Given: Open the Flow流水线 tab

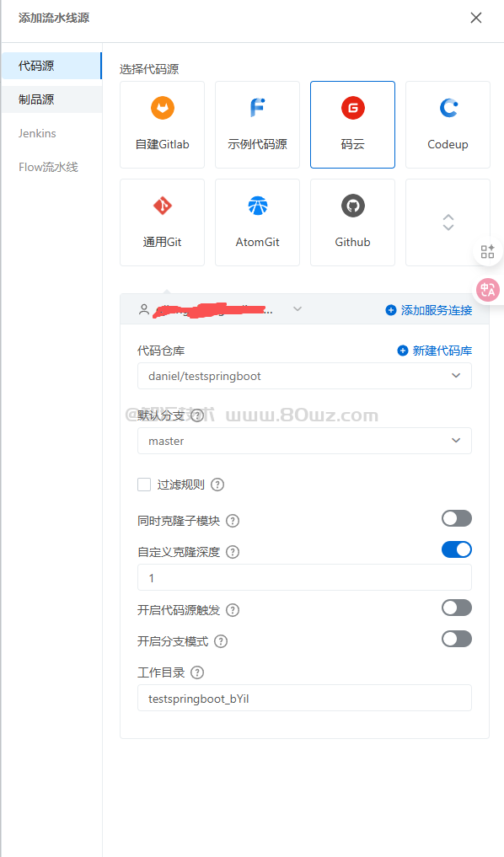Looking at the screenshot, I should pyautogui.click(x=48, y=167).
